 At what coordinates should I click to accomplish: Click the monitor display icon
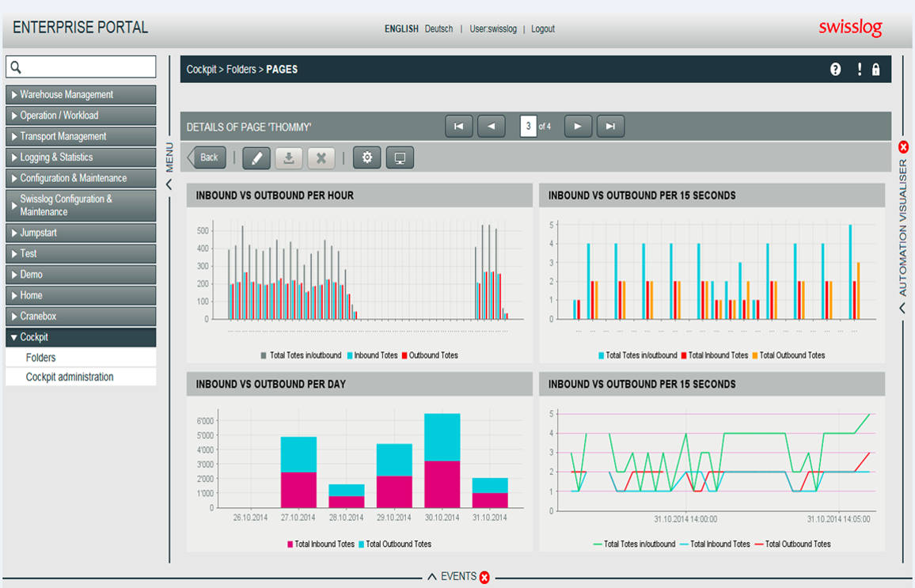400,157
